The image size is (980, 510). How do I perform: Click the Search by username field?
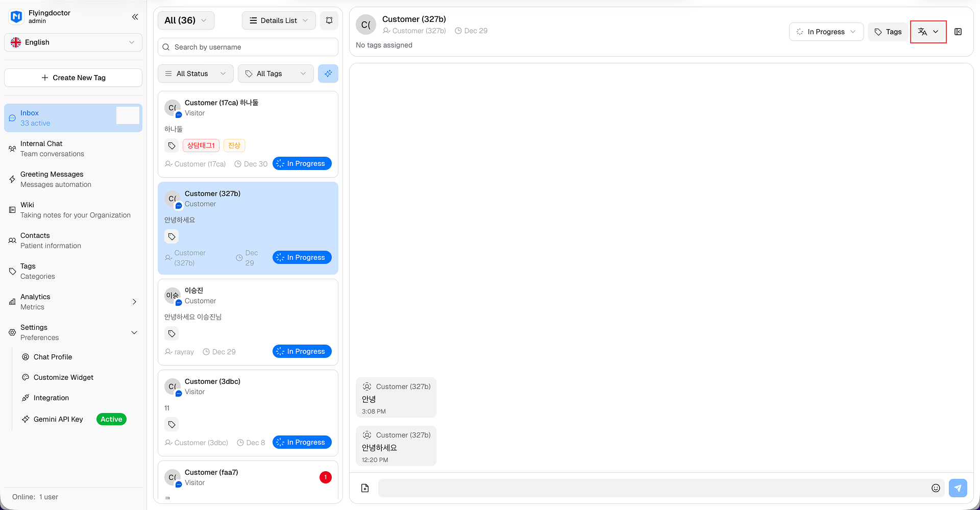(x=248, y=47)
